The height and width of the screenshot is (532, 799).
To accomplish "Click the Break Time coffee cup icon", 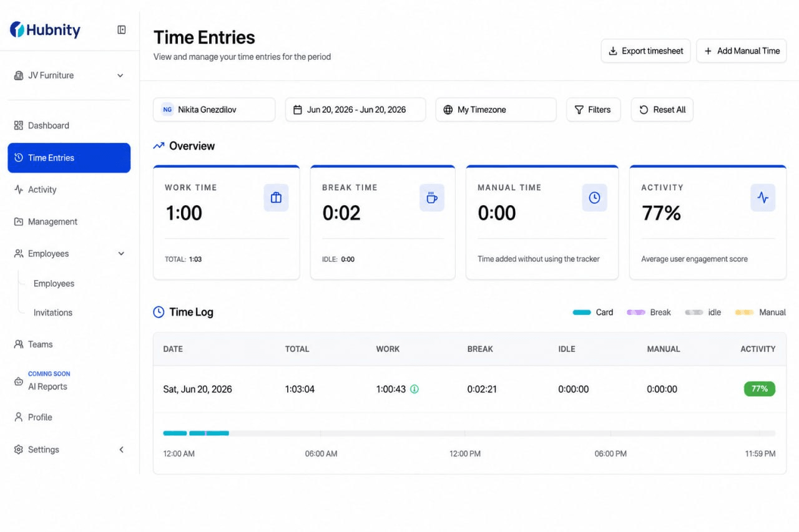I will (x=432, y=198).
